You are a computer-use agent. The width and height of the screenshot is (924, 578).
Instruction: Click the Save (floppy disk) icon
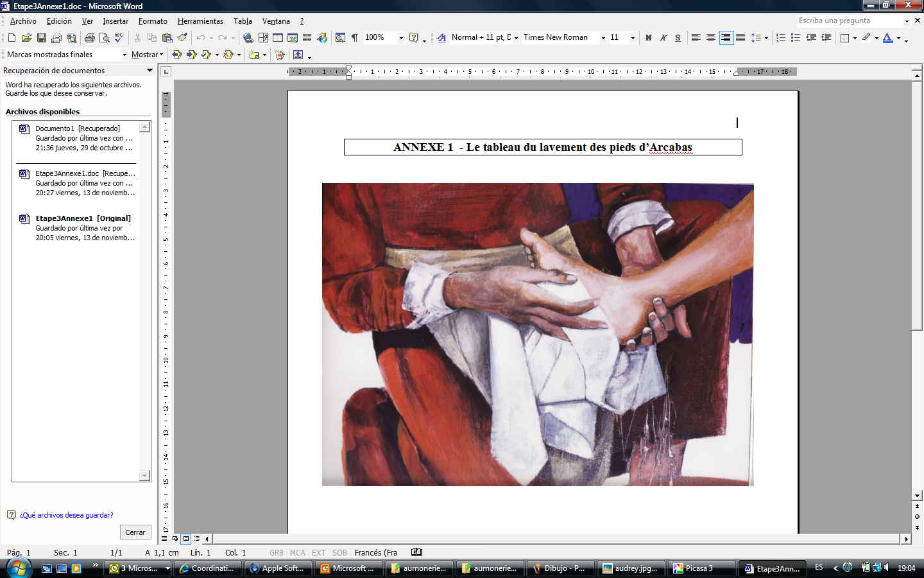click(x=42, y=38)
